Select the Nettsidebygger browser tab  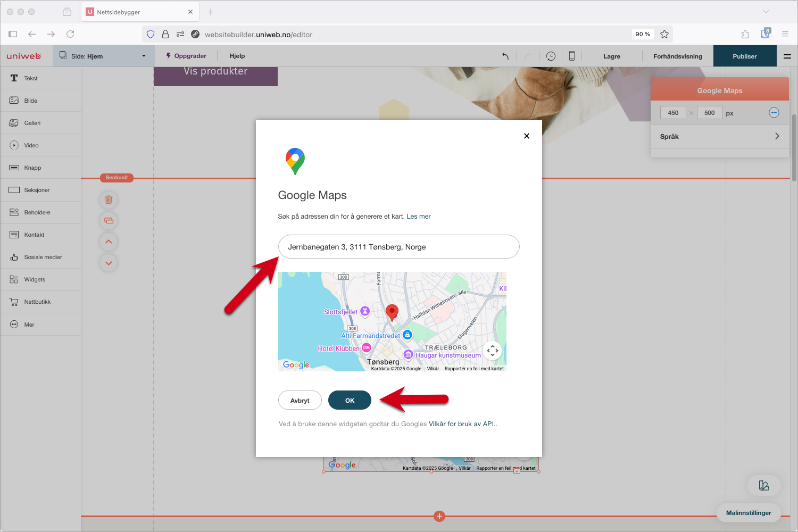140,12
